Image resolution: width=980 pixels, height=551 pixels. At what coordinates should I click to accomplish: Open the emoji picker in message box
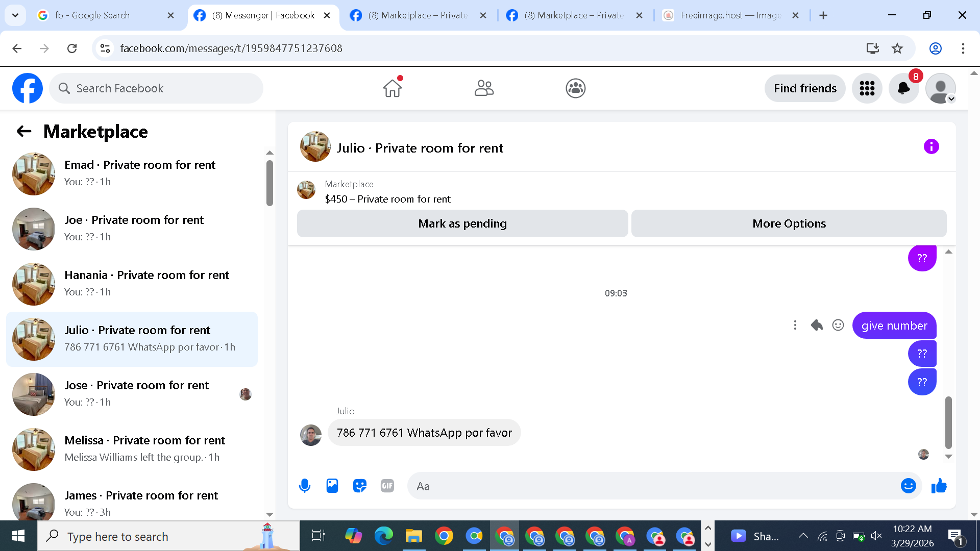908,486
